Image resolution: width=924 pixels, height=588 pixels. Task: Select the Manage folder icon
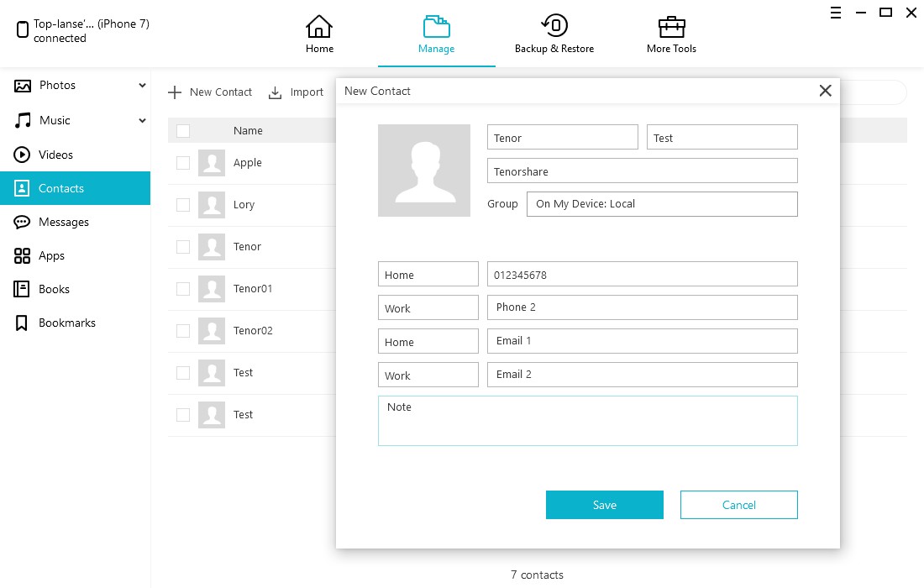point(436,27)
